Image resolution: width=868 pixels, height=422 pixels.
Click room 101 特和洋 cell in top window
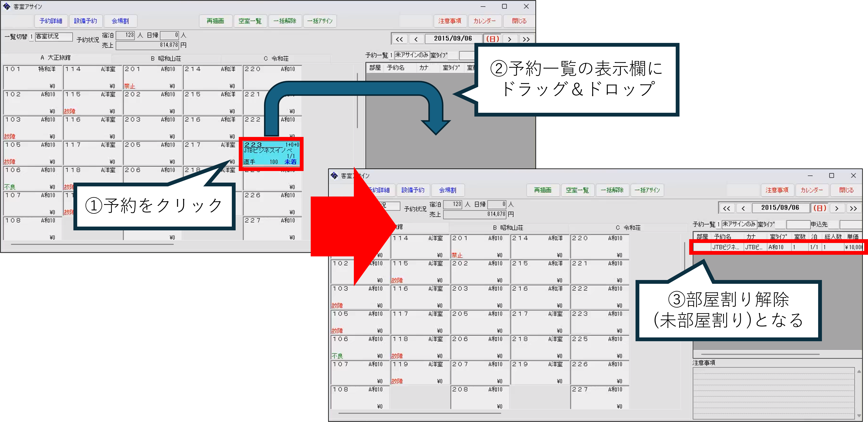(33, 77)
